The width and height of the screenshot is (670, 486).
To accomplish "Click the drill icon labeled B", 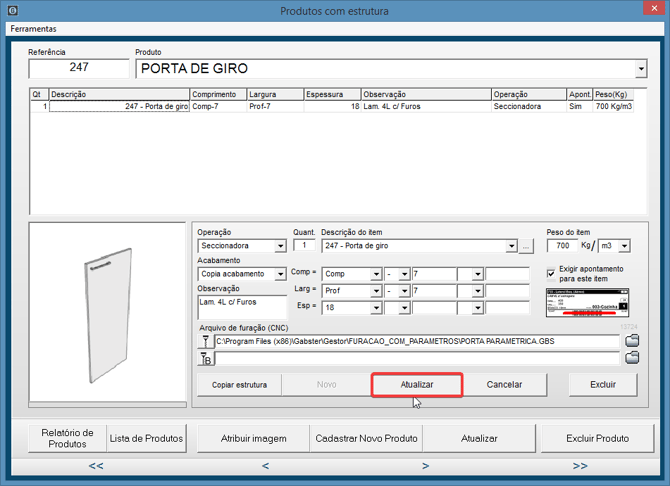I will click(x=206, y=358).
